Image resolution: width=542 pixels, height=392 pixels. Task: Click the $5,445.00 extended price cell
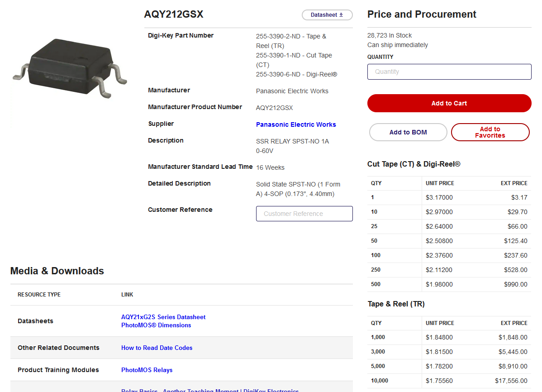[x=513, y=352]
